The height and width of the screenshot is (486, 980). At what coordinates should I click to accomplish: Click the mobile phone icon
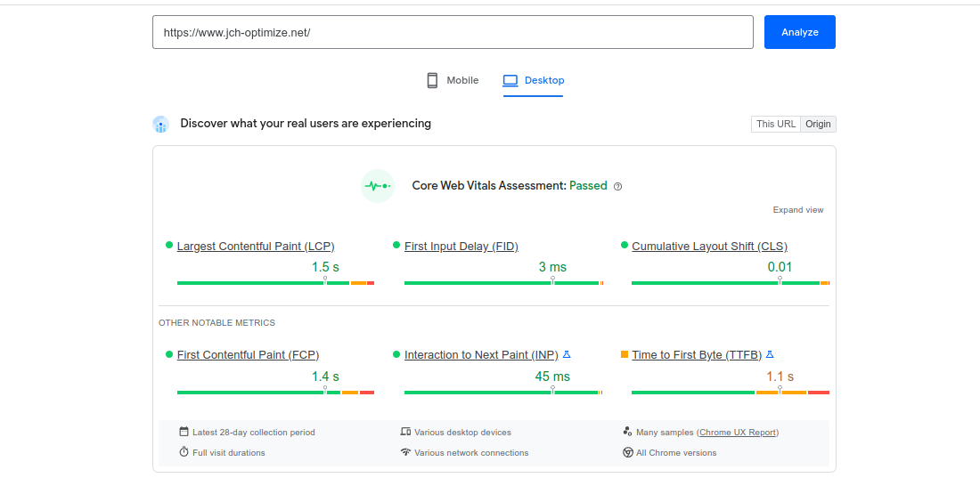point(432,81)
